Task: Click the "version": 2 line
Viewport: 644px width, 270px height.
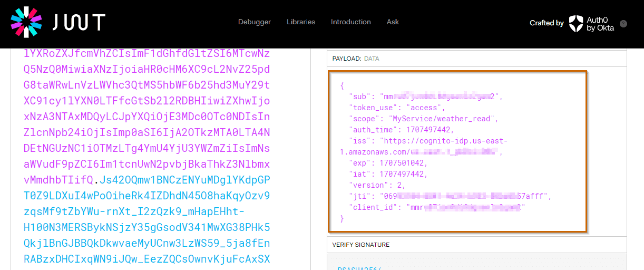Action: pyautogui.click(x=377, y=185)
